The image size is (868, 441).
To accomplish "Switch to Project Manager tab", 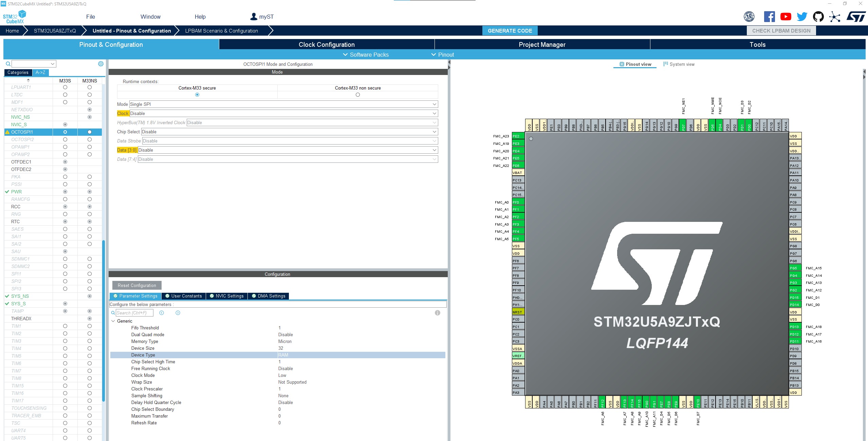I will [542, 44].
